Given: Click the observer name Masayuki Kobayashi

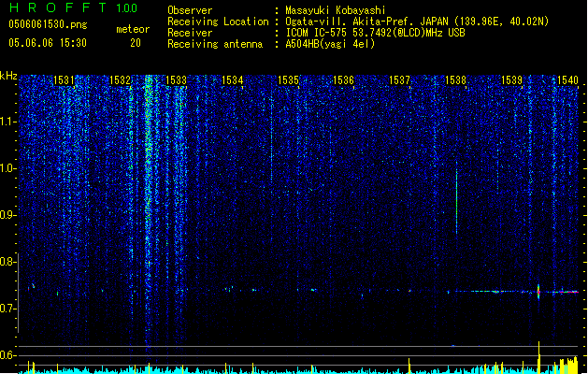Looking at the screenshot, I should click(335, 10).
